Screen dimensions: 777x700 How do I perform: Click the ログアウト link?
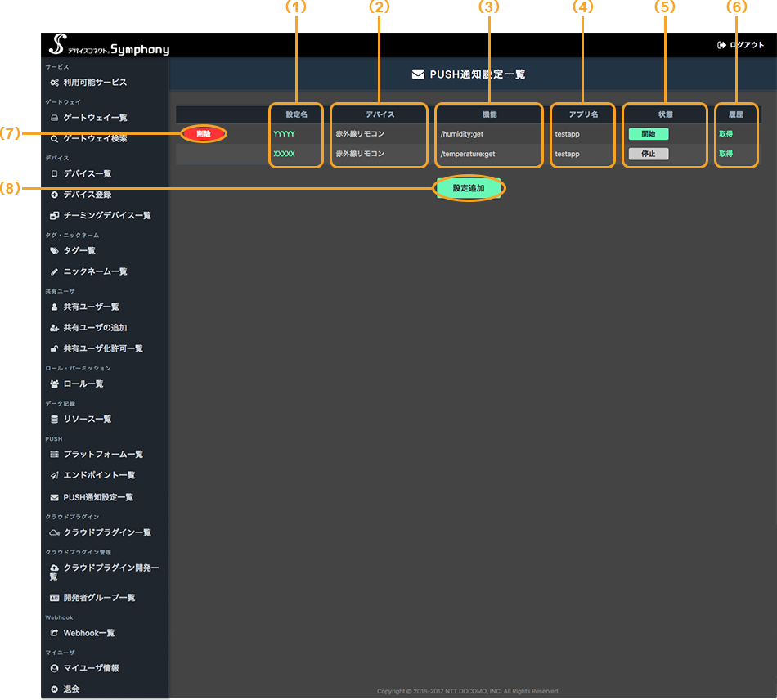tap(747, 45)
